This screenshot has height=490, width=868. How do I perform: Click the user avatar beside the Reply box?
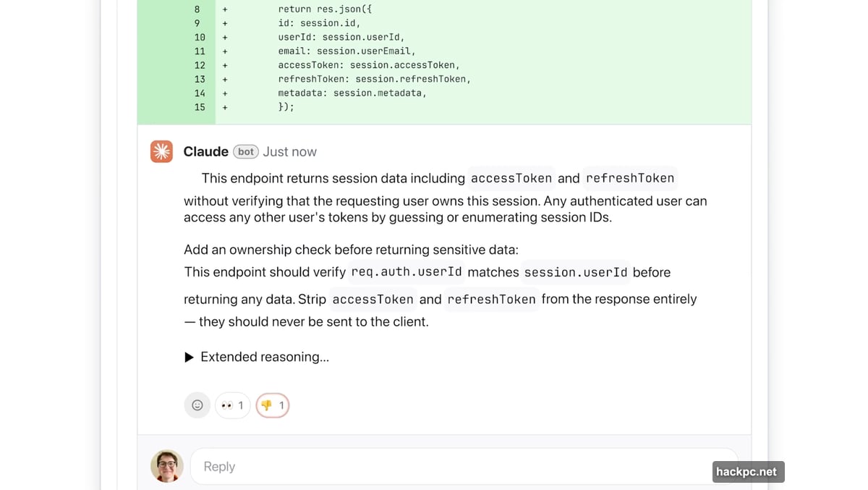tap(166, 466)
